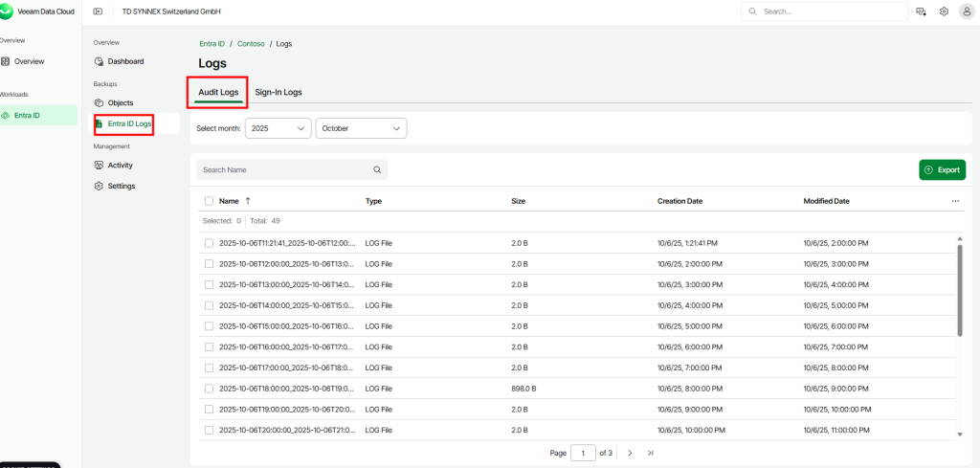Check the box for 2025-10-06T11:21:41 log file

point(209,243)
